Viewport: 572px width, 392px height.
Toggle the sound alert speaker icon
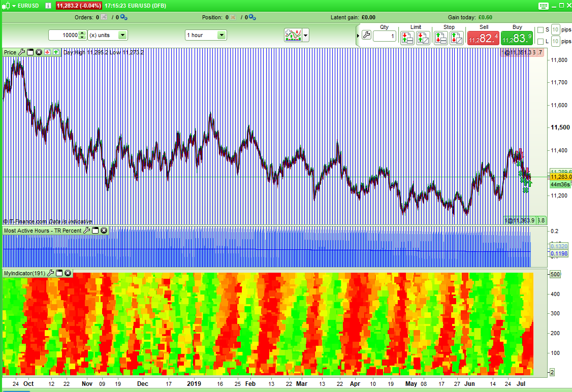click(5, 6)
